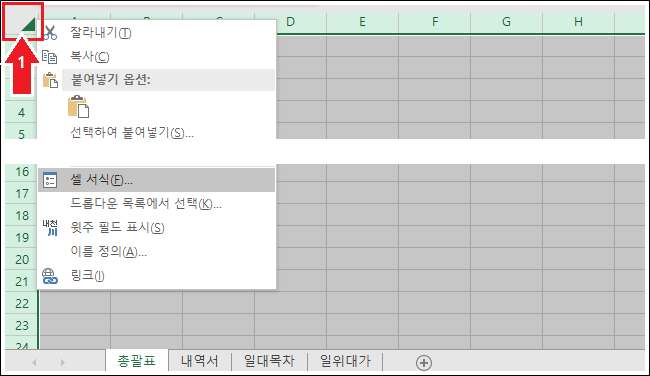The width and height of the screenshot is (650, 376).
Task: Click the Copy icon beside 복사(C)
Action: coord(50,57)
